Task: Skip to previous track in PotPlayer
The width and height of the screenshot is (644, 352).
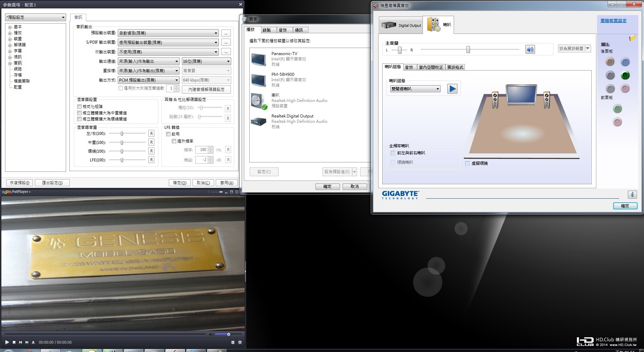Action: (20, 342)
